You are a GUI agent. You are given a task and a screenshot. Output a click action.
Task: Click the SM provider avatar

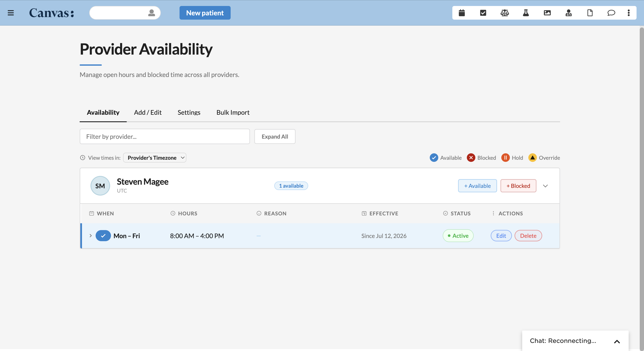100,186
